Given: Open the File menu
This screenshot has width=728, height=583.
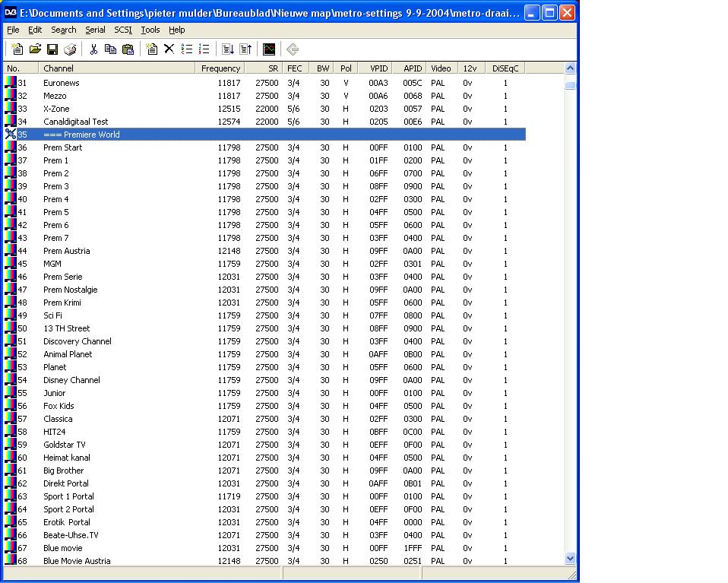Looking at the screenshot, I should pyautogui.click(x=13, y=30).
